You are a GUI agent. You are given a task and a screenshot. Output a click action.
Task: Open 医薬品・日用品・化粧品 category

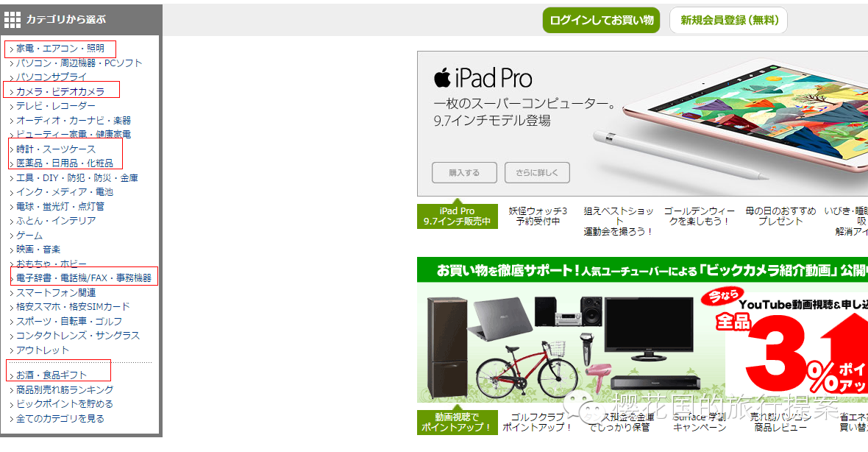[x=64, y=163]
